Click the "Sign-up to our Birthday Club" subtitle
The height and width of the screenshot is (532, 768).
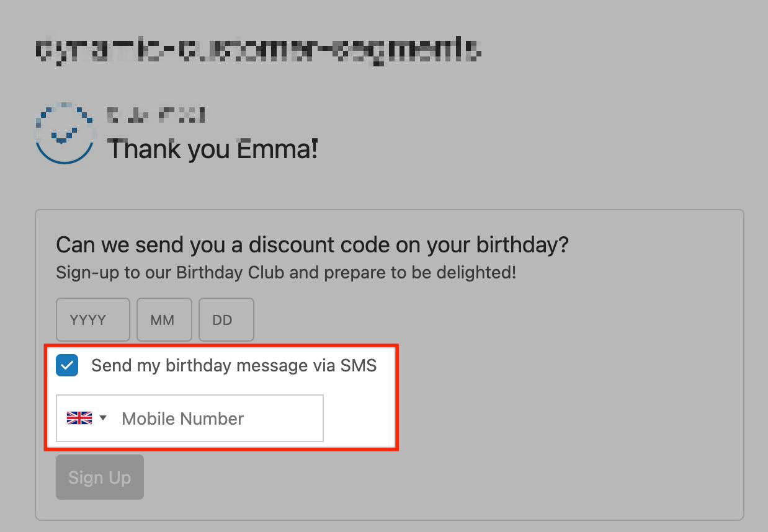pos(285,273)
